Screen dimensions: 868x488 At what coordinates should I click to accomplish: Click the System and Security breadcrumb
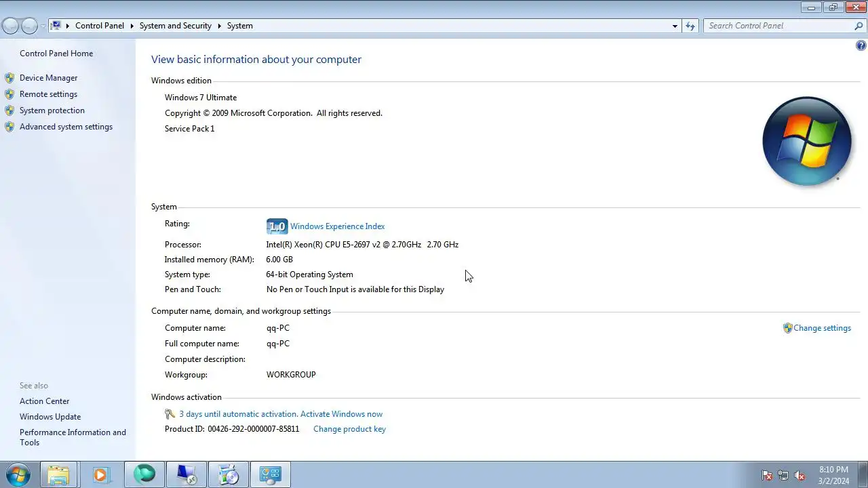176,26
